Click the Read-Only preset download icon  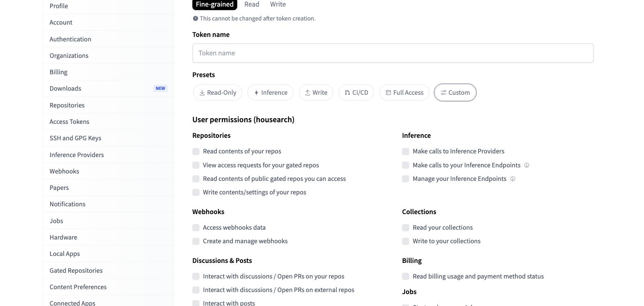(202, 93)
